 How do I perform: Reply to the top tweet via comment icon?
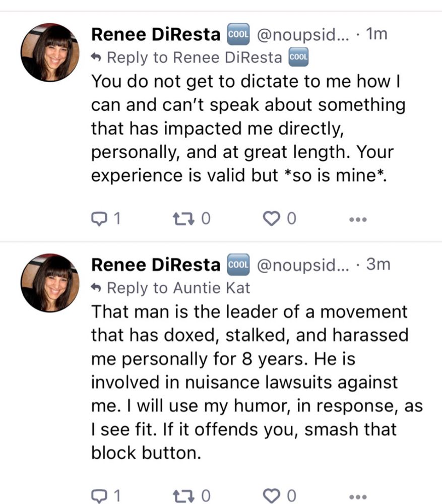98,219
